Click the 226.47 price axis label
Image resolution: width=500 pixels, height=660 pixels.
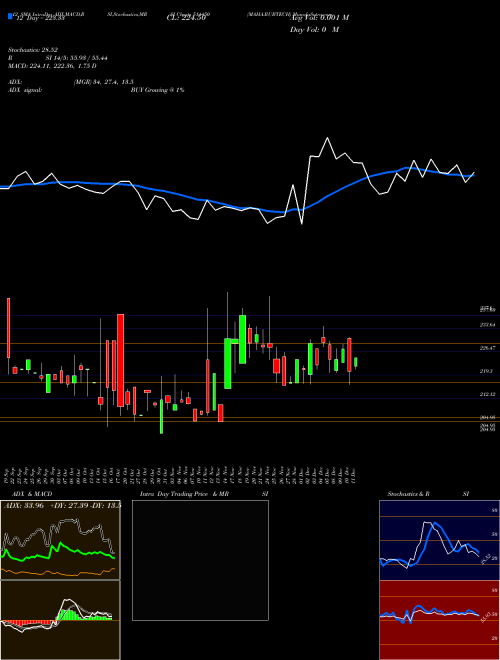tap(489, 348)
